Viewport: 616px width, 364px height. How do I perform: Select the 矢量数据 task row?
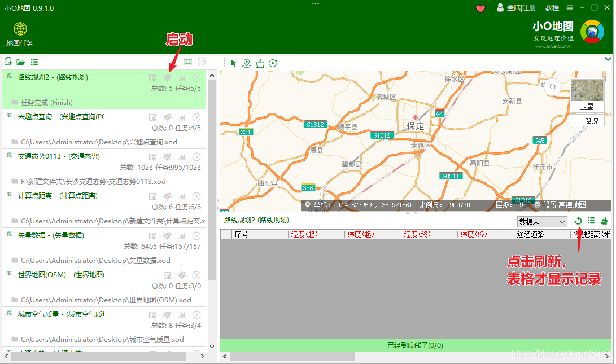[x=104, y=248]
